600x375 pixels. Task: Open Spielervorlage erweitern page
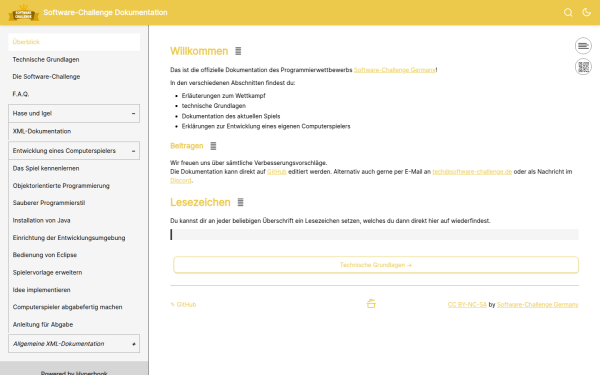coord(74,272)
